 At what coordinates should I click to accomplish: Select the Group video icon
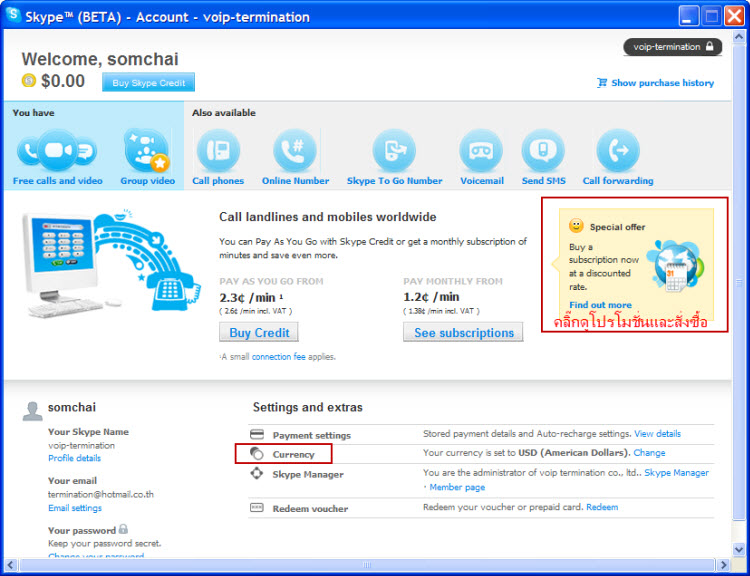click(146, 150)
